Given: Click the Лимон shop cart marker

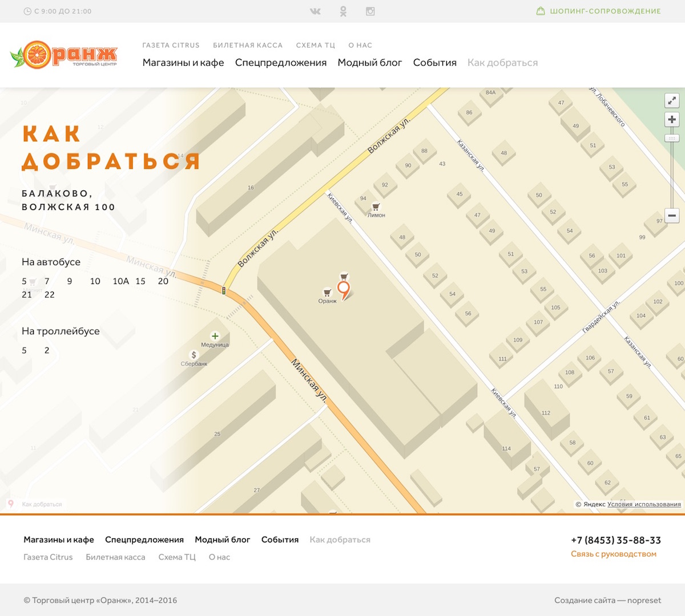Looking at the screenshot, I should [376, 207].
